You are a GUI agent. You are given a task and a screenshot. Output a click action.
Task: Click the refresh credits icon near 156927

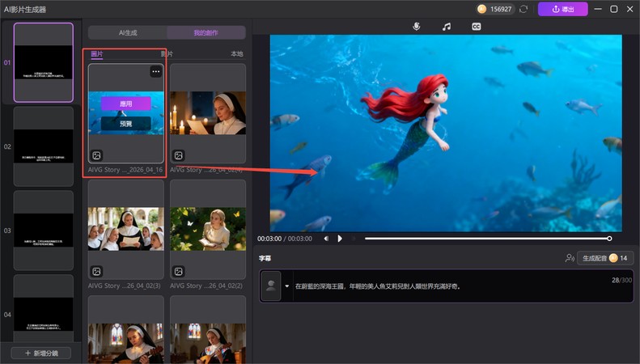523,9
